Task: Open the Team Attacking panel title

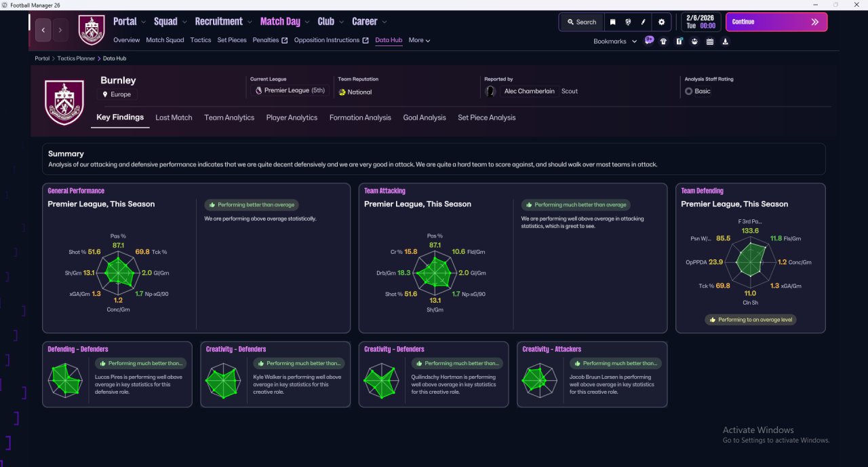Action: click(x=384, y=191)
